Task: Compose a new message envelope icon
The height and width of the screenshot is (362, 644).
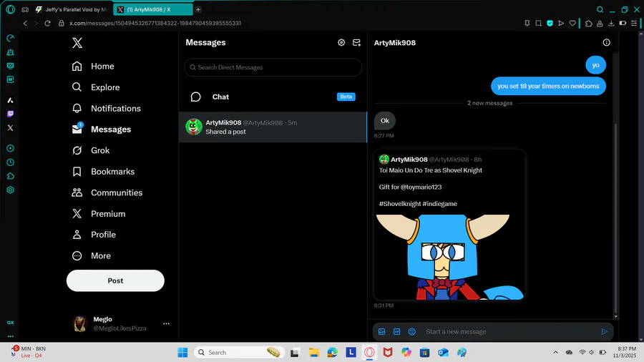Action: 356,42
